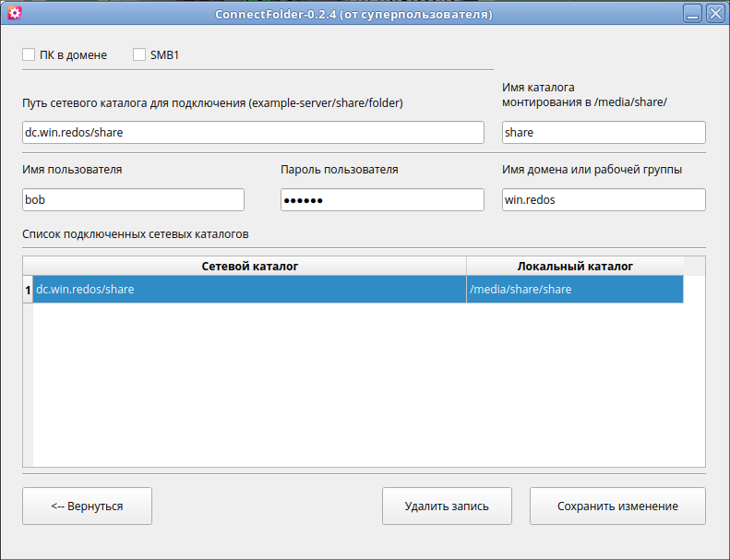Select the user password field

(382, 199)
